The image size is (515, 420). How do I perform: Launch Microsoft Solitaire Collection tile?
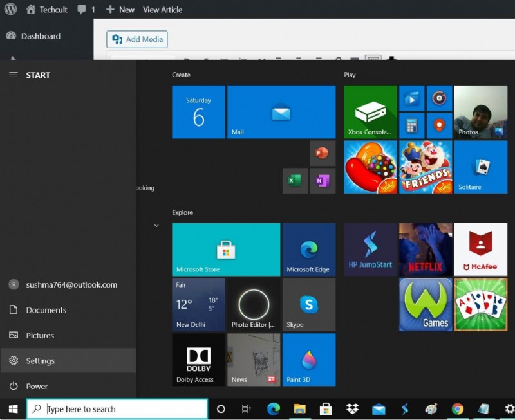[x=480, y=167]
